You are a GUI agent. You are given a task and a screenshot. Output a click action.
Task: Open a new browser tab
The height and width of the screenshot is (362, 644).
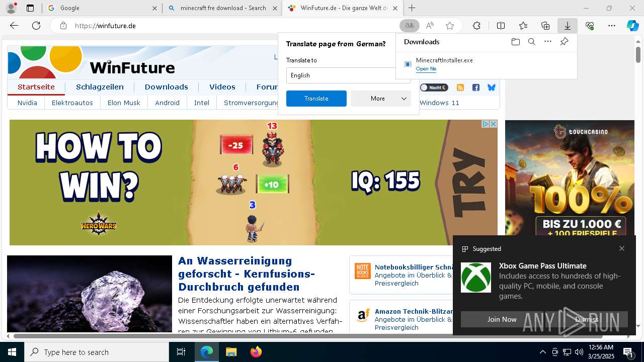(x=412, y=8)
